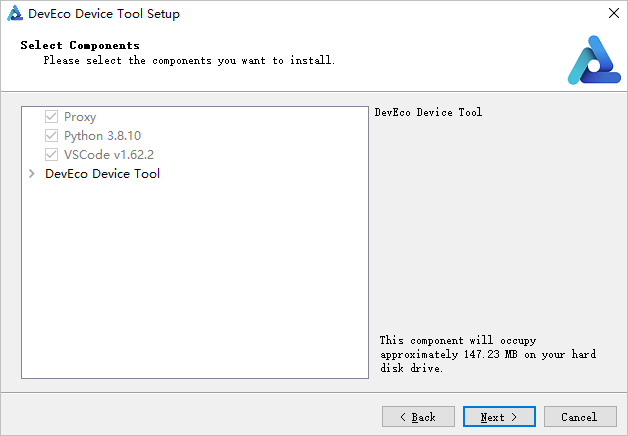Click the DevEco Device Tool description text
This screenshot has height=436, width=628.
pos(428,113)
